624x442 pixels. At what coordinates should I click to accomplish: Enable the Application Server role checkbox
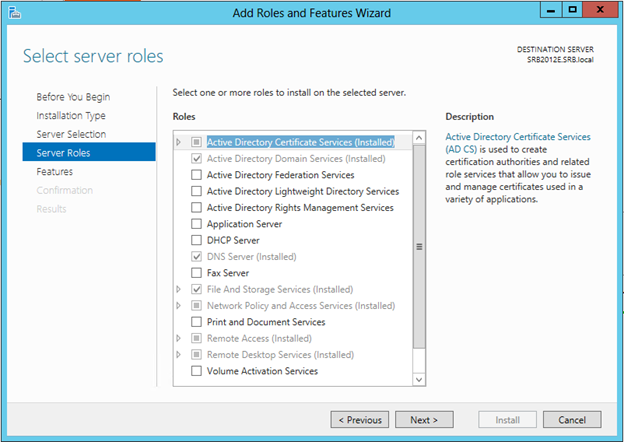coord(196,224)
